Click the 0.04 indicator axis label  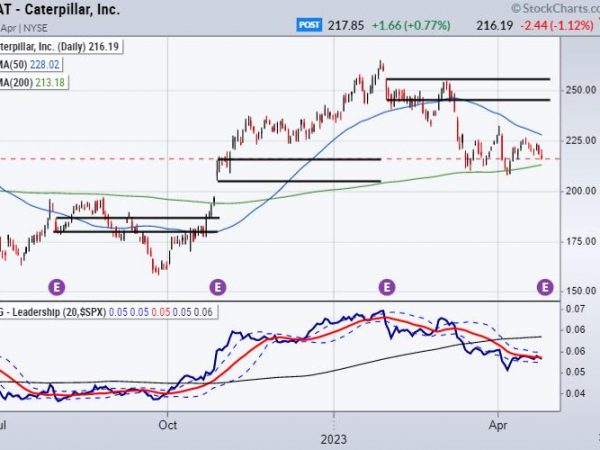click(576, 393)
